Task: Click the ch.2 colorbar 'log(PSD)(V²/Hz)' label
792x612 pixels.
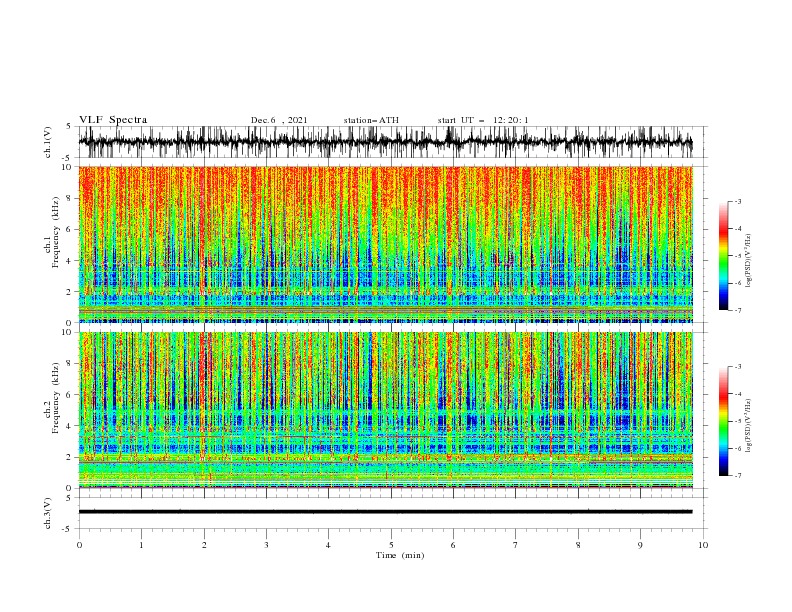Action: (x=749, y=426)
